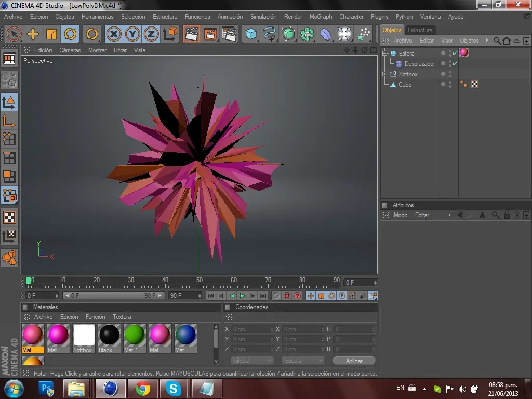Image resolution: width=532 pixels, height=399 pixels.
Task: Open deformer objects blue icon
Action: click(326, 34)
